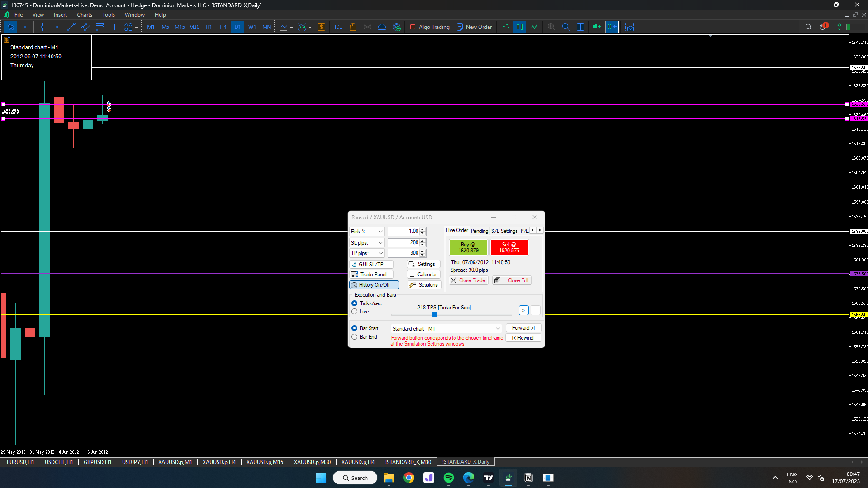
Task: Open the Market shopping bag icon
Action: [353, 27]
